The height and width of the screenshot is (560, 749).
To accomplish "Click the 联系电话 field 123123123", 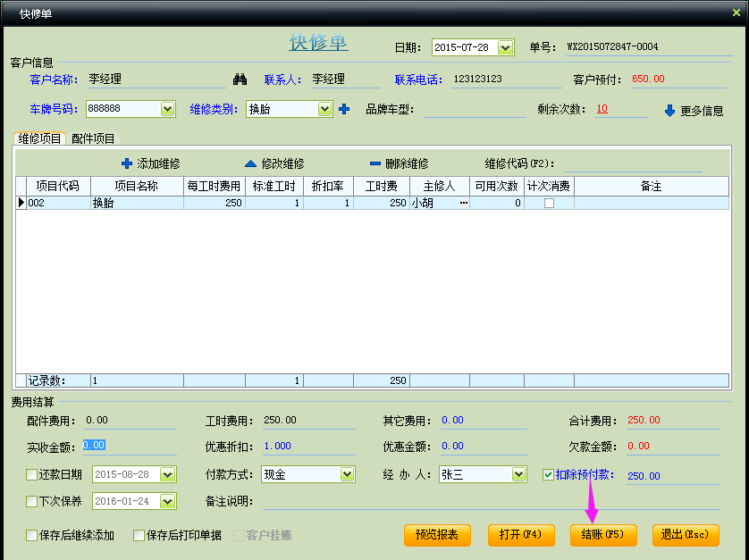I will tap(507, 79).
